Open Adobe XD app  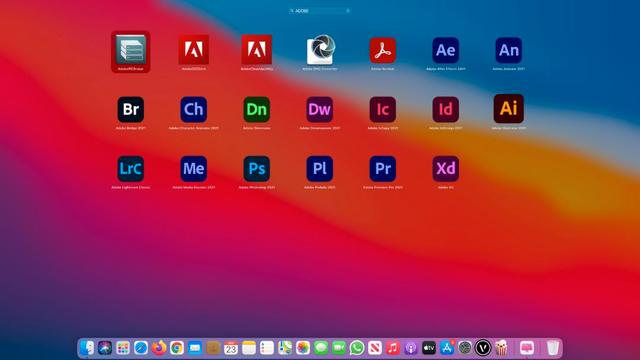pyautogui.click(x=445, y=169)
